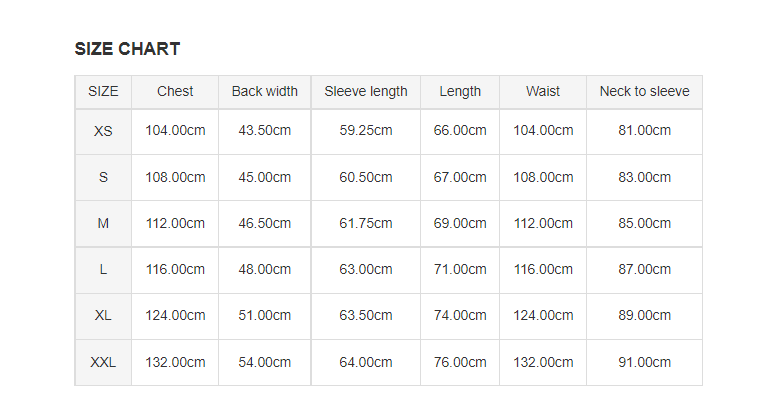Click the 83.00cm neck to sleeve cell
This screenshot has height=405, width=762.
click(x=644, y=177)
